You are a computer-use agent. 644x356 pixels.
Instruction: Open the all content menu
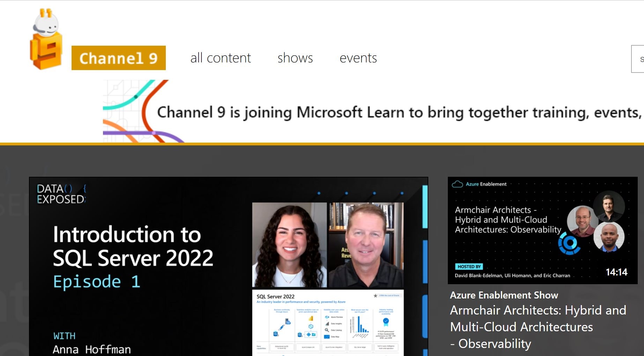click(221, 58)
